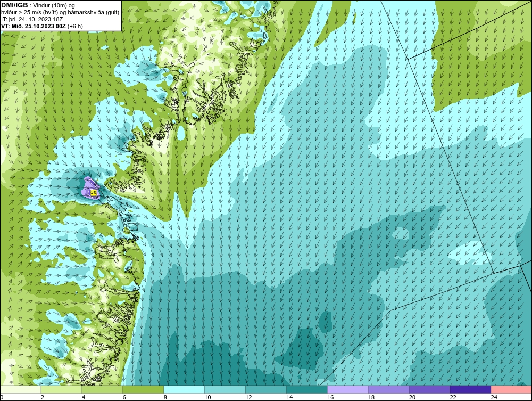The height and width of the screenshot is (401, 532).
Task: Click the 6–8 m/s olive green swatch
Action: pyautogui.click(x=143, y=389)
